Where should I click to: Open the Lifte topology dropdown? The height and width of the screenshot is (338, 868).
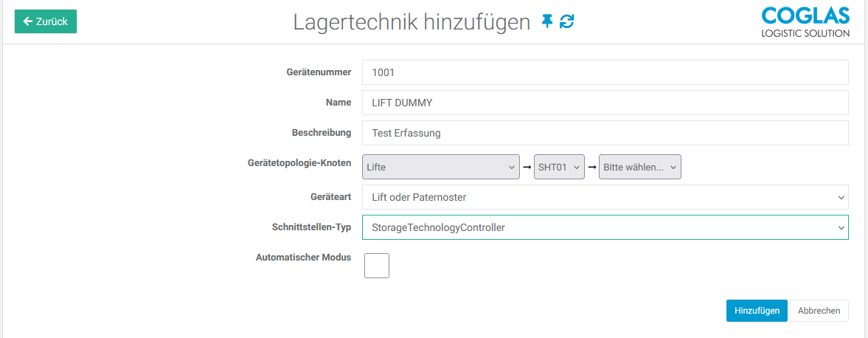click(441, 167)
